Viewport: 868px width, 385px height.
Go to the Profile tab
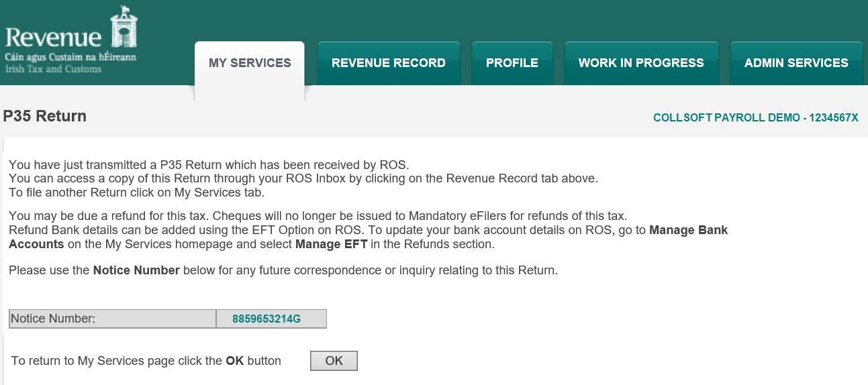point(512,63)
